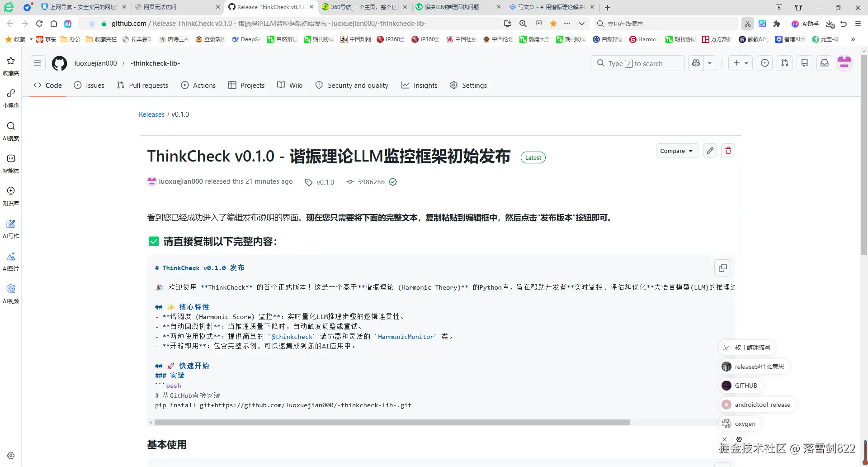868x467 pixels.
Task: Delete the release via the trash icon
Action: click(728, 150)
